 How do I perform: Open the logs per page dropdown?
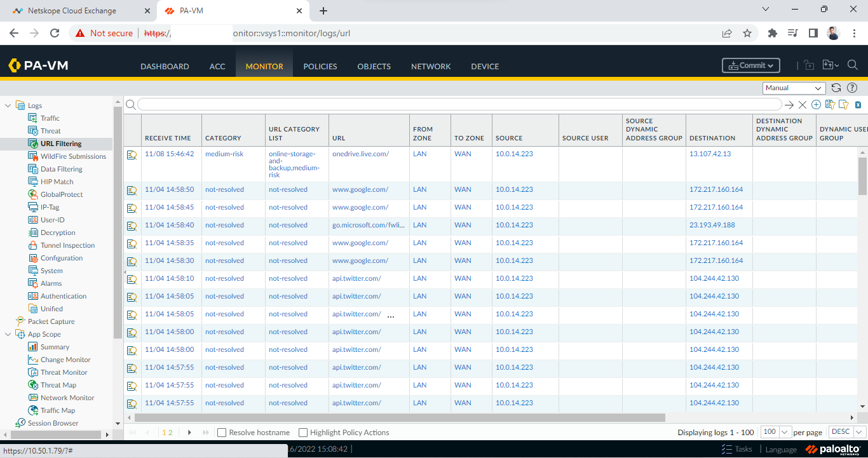pos(775,432)
